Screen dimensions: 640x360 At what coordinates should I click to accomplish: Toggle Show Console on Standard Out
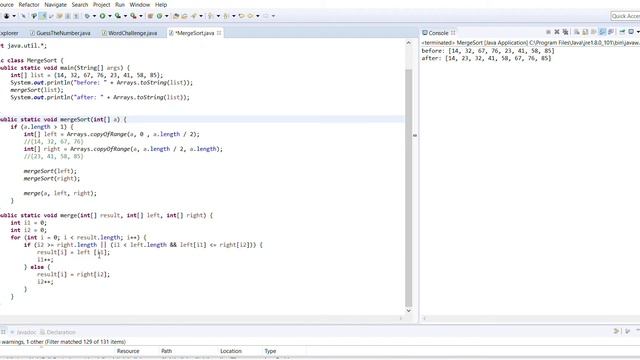click(x=602, y=32)
